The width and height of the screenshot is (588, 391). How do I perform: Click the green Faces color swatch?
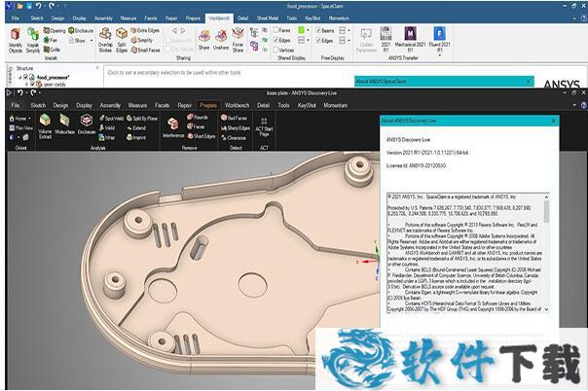[x=302, y=30]
